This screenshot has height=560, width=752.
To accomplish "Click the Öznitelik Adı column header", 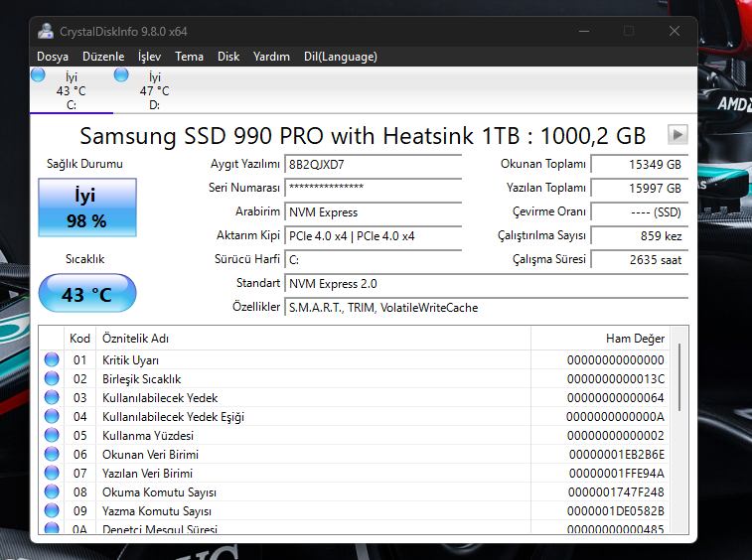I will tap(313, 339).
